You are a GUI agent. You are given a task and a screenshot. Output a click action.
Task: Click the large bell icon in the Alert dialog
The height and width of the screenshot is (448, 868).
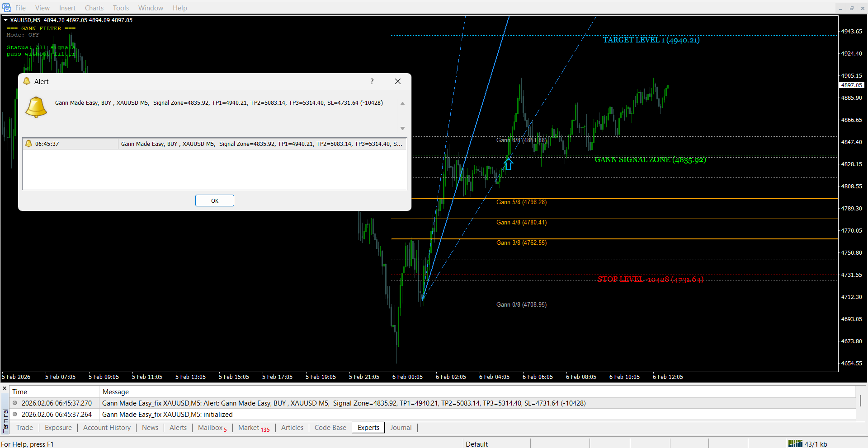(x=36, y=107)
